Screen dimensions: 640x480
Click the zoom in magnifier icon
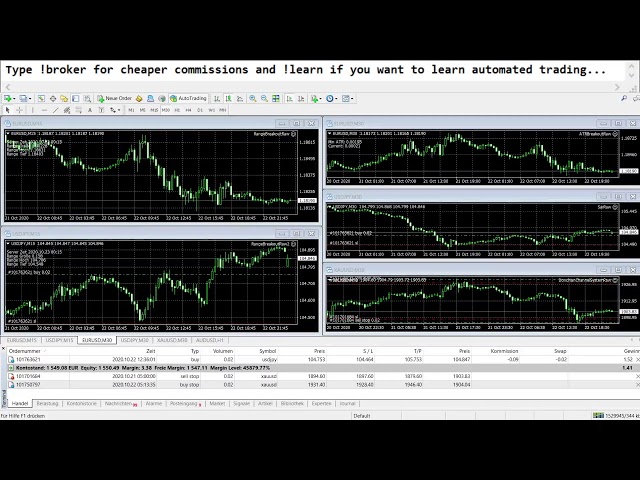252,99
